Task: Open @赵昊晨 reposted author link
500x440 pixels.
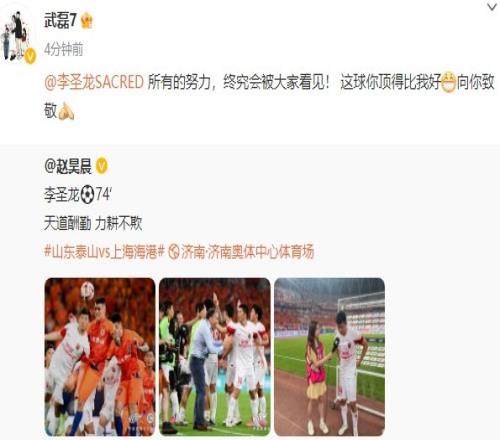Action: (68, 166)
